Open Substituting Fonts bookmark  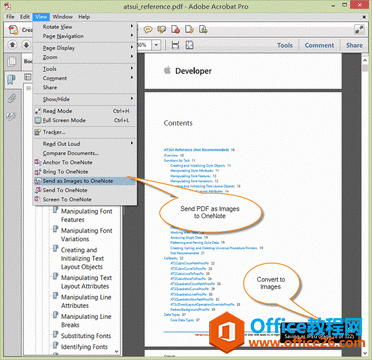(86, 336)
